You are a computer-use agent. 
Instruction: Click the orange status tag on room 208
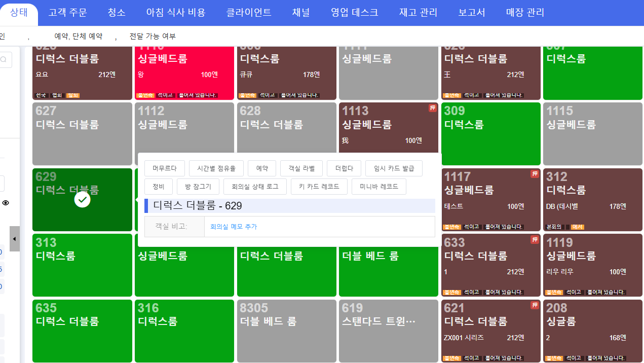coord(554,358)
